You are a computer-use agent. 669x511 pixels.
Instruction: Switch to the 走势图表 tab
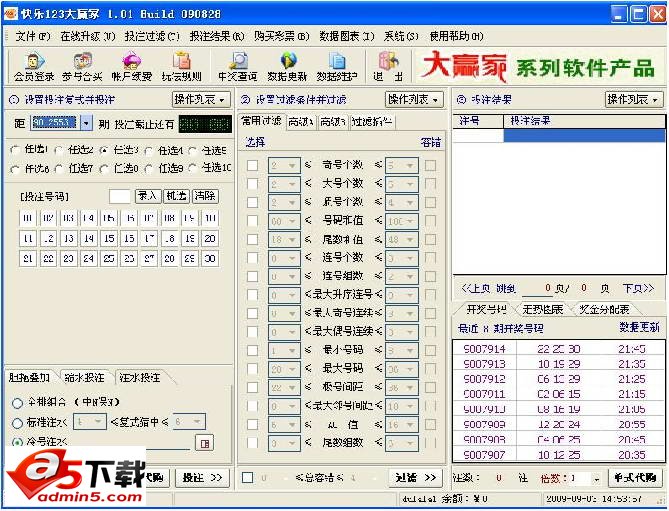[x=543, y=309]
